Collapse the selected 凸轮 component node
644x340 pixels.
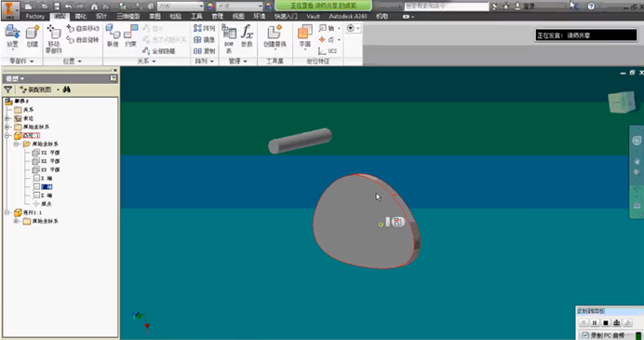pyautogui.click(x=7, y=135)
